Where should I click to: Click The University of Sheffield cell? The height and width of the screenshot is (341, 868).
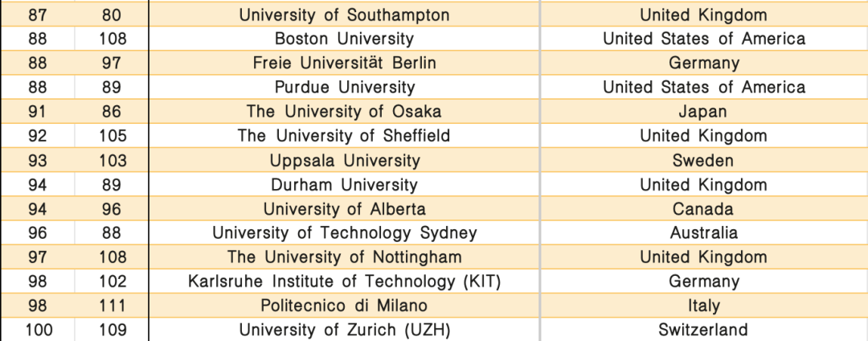344,136
